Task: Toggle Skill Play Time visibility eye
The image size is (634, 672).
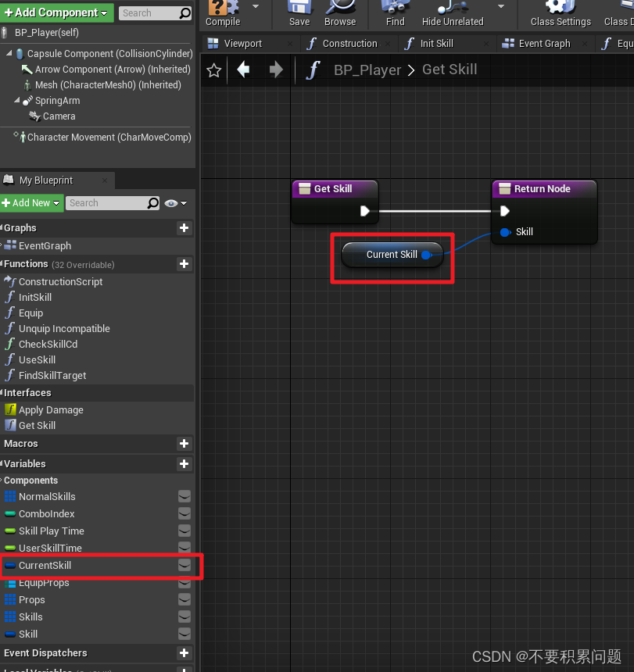Action: [184, 531]
